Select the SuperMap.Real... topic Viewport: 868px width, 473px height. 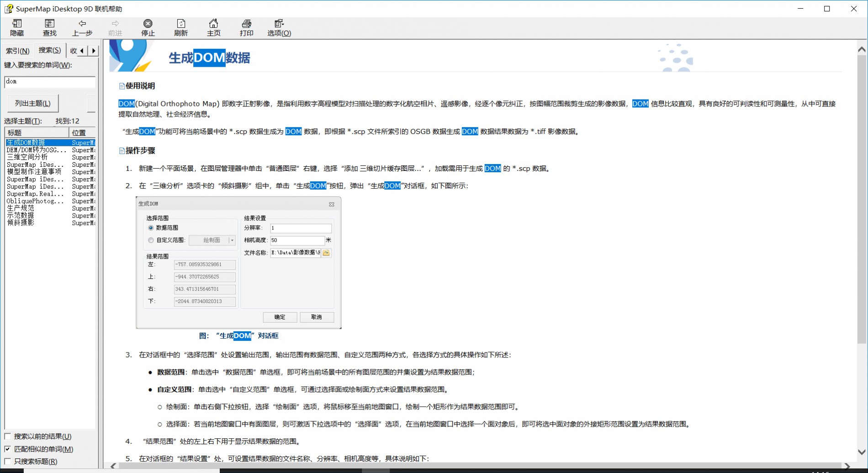[x=50, y=194]
